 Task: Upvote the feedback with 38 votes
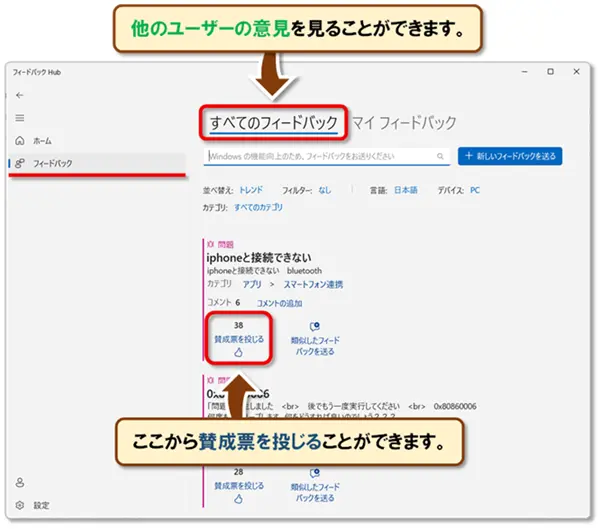[239, 339]
